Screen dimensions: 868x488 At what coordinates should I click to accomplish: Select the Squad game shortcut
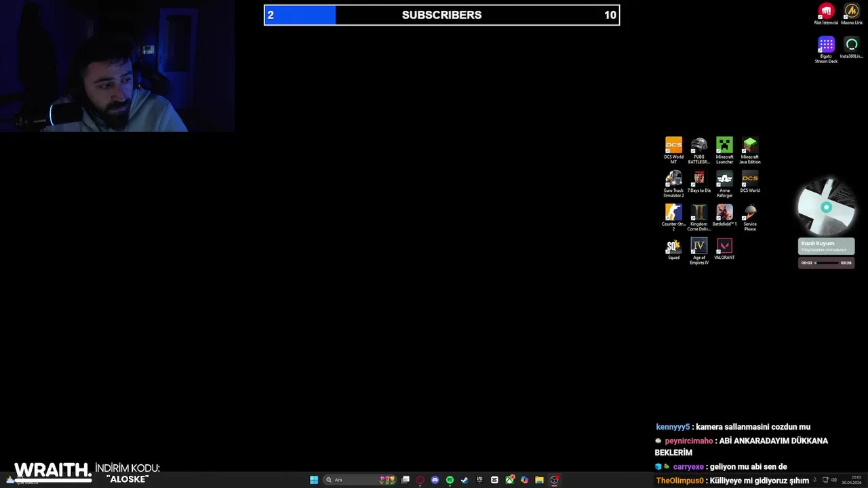click(673, 249)
